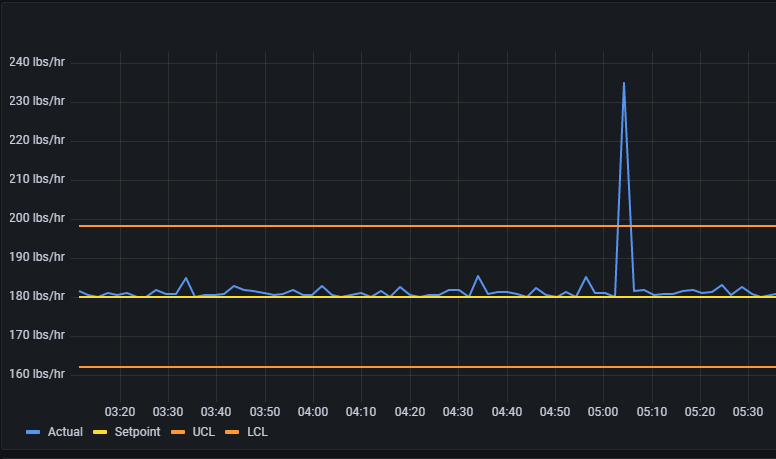Toggle the UCL series in the legend
The image size is (776, 459).
203,432
